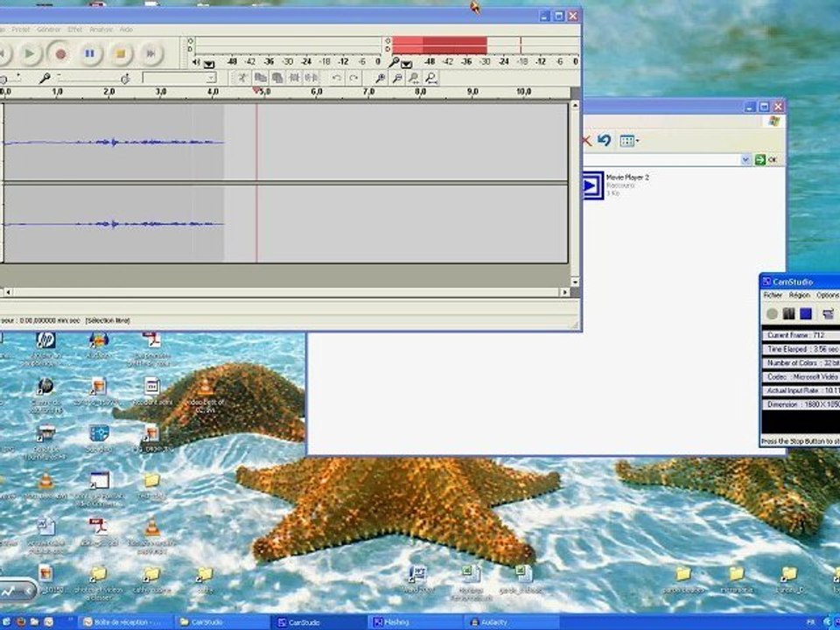Click the Redo arrow in Audacity
Viewport: 840px width, 630px height.
pos(353,78)
